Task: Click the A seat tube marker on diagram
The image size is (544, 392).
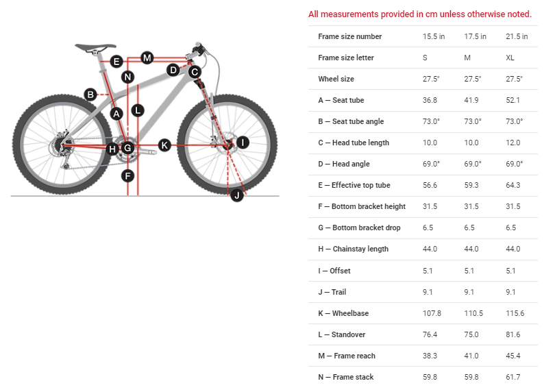Action: click(116, 113)
